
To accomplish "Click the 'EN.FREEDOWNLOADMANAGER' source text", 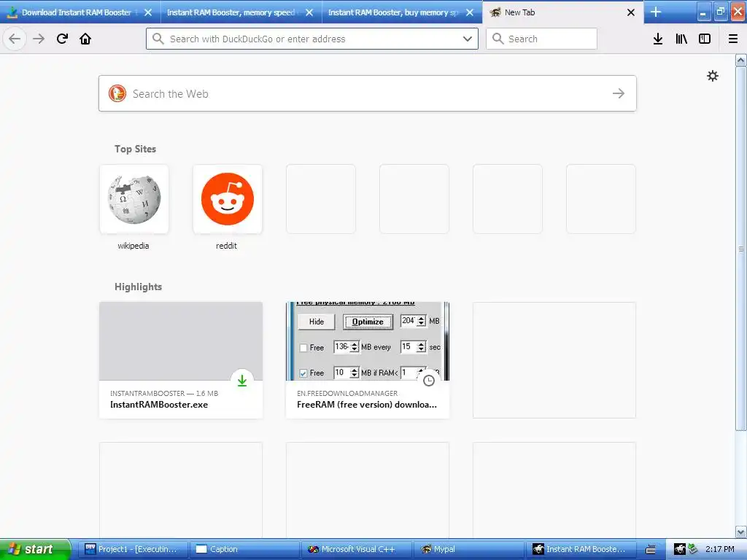I will (x=347, y=393).
